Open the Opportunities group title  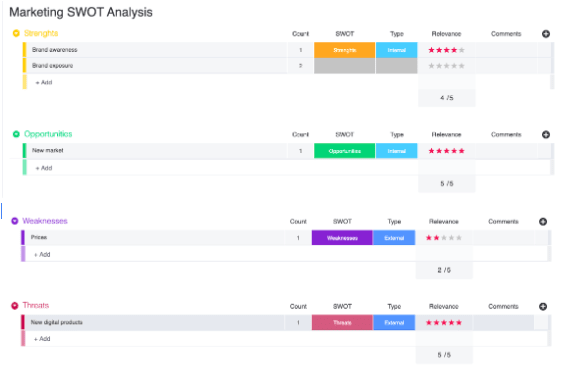48,134
